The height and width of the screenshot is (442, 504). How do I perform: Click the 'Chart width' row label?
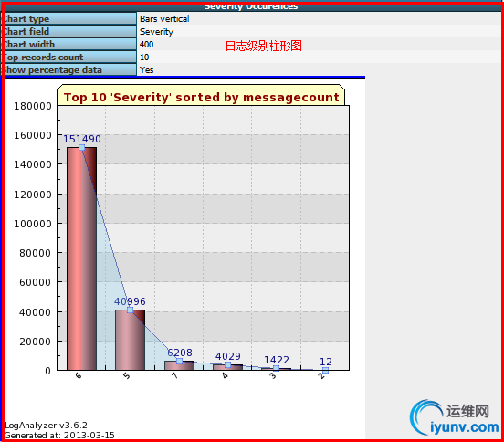coord(69,45)
